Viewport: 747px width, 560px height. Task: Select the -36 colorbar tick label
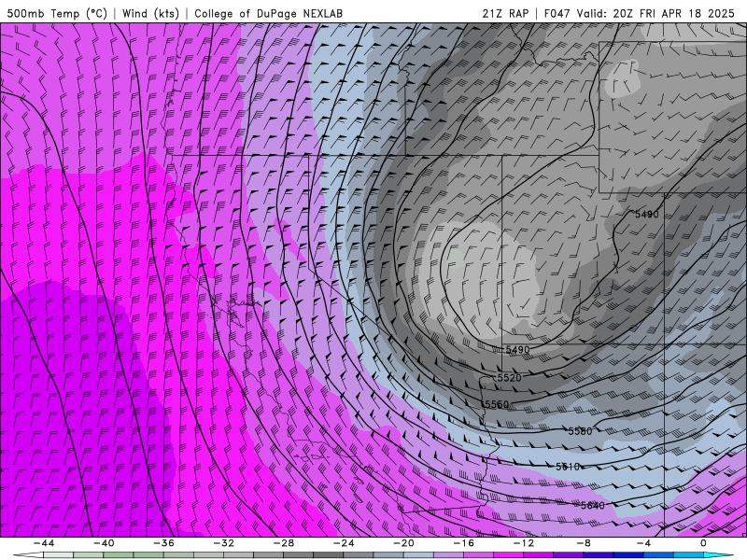pos(164,543)
